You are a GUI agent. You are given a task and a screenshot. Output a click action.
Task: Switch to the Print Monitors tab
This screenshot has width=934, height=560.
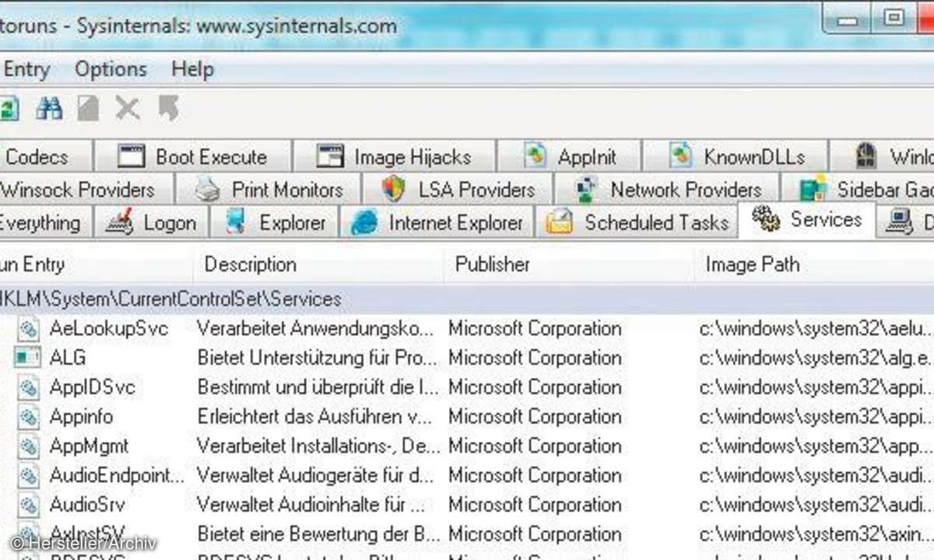tap(269, 190)
